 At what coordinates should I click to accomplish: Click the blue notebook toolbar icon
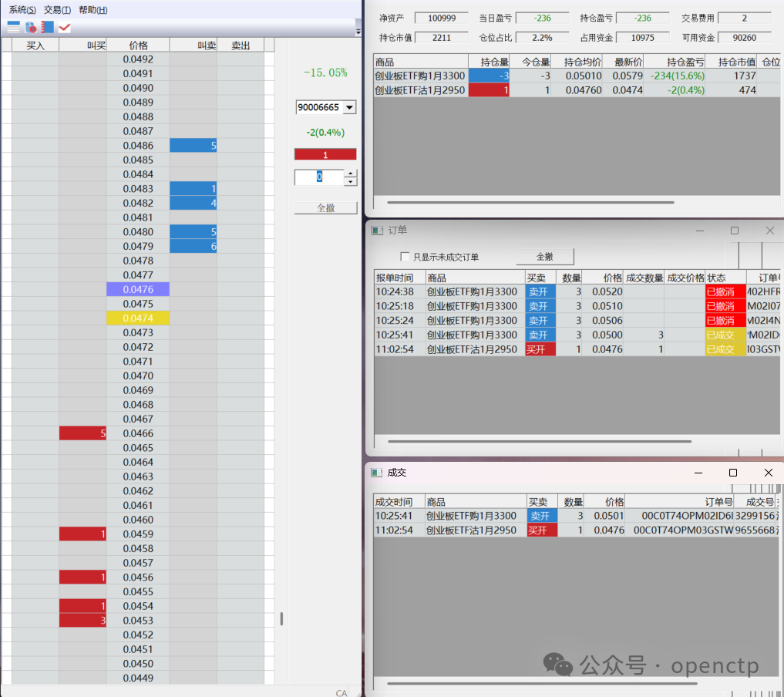tap(48, 27)
